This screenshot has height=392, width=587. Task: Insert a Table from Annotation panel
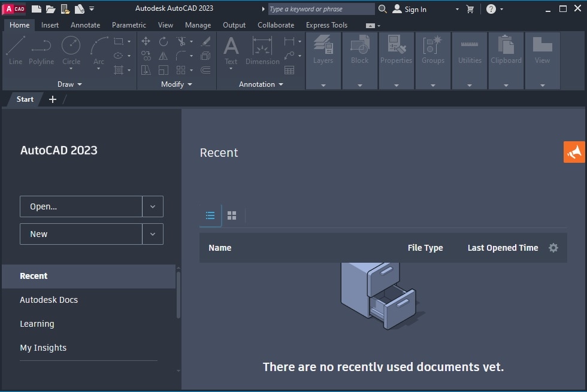coord(289,70)
